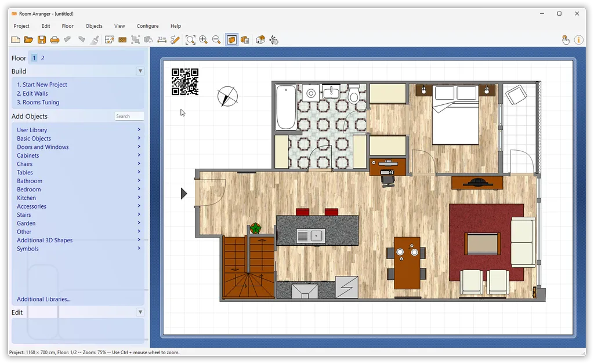Open the Stairs object category
Viewport: 594px width, 364px height.
tap(78, 215)
